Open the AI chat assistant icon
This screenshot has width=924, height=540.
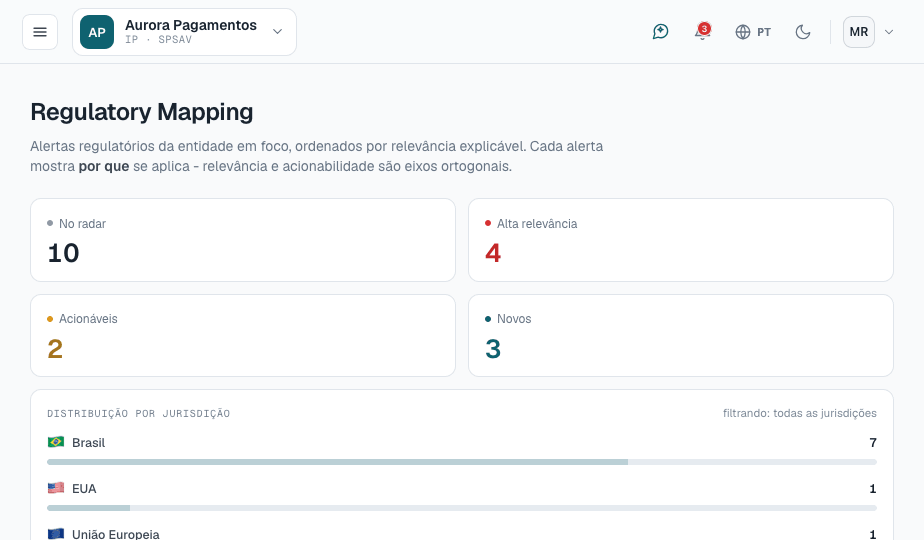661,32
